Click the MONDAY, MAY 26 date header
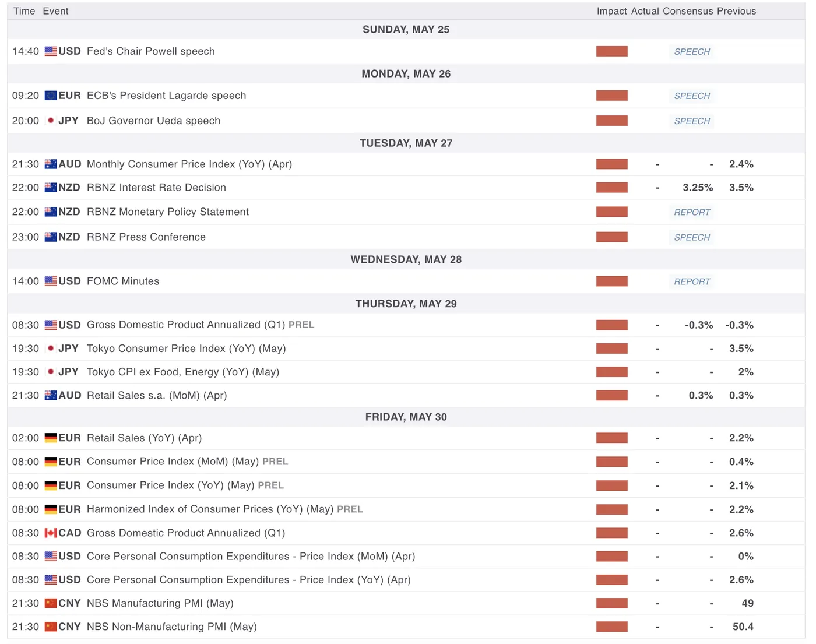 406,74
